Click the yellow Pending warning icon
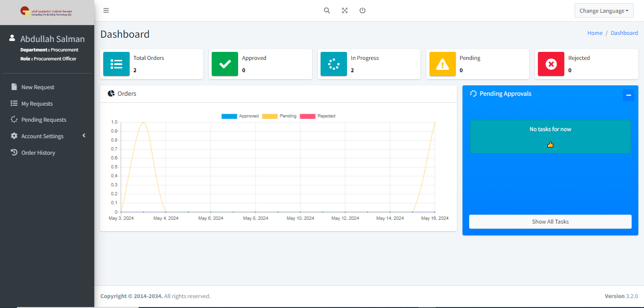 [442, 64]
